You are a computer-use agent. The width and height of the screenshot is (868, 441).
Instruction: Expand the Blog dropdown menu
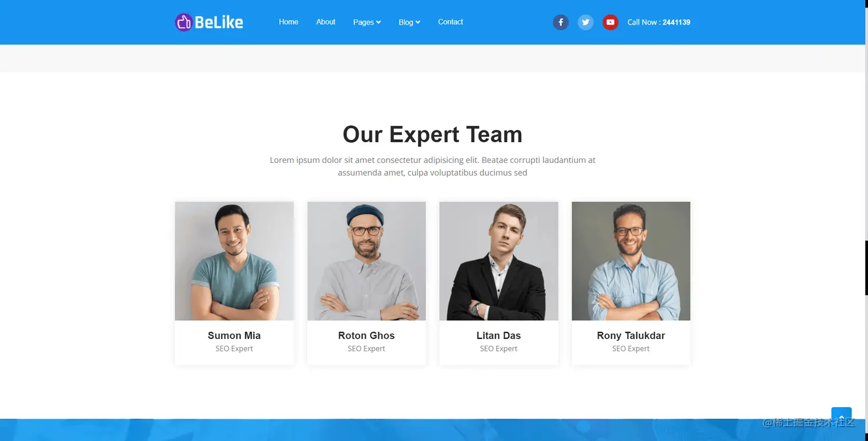coord(409,22)
